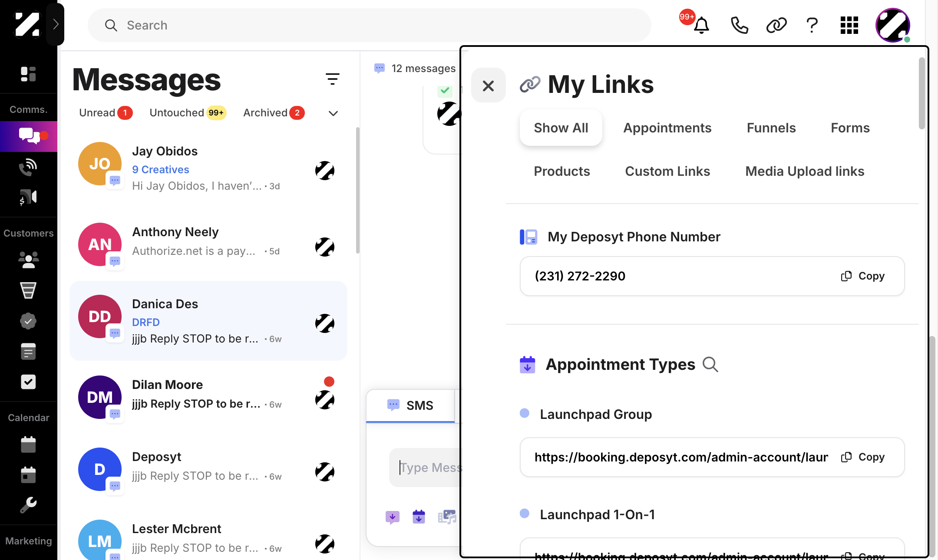The height and width of the screenshot is (560, 938).
Task: Select the SMS compose tab
Action: (410, 405)
